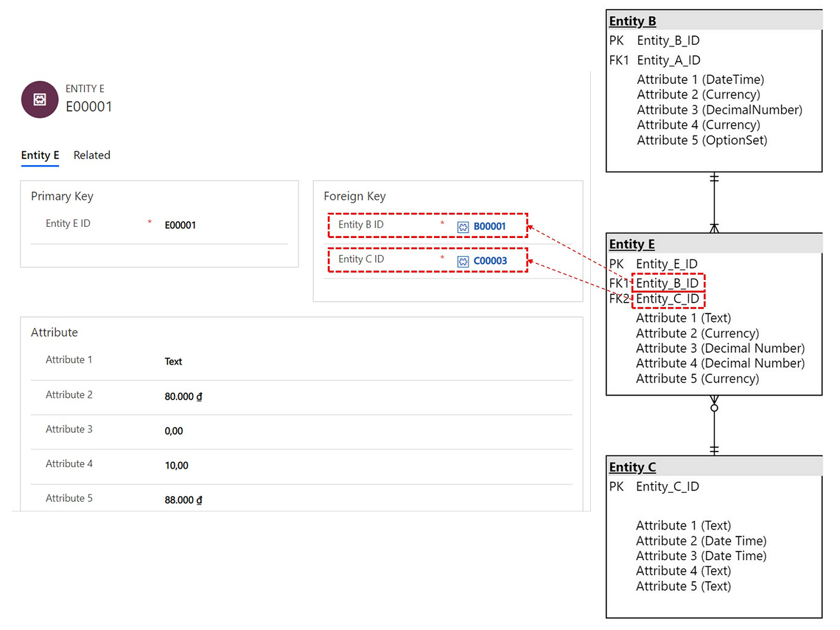This screenshot has height=630, width=840.
Task: Click the Attribute 2 value 80.000 ₫
Action: coord(183,396)
